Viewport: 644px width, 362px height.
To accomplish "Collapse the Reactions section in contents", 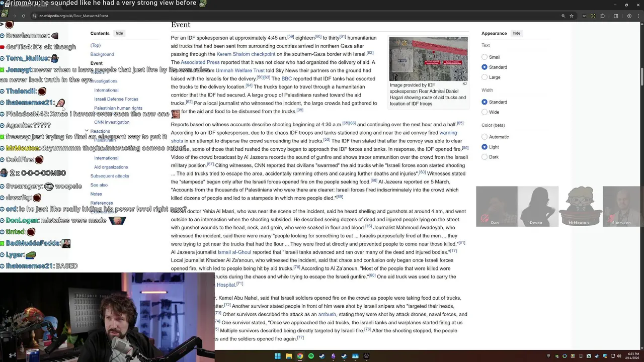I will point(87,131).
